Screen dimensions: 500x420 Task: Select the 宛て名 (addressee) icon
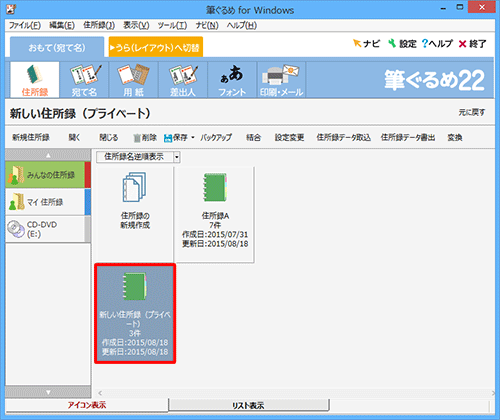tap(84, 80)
